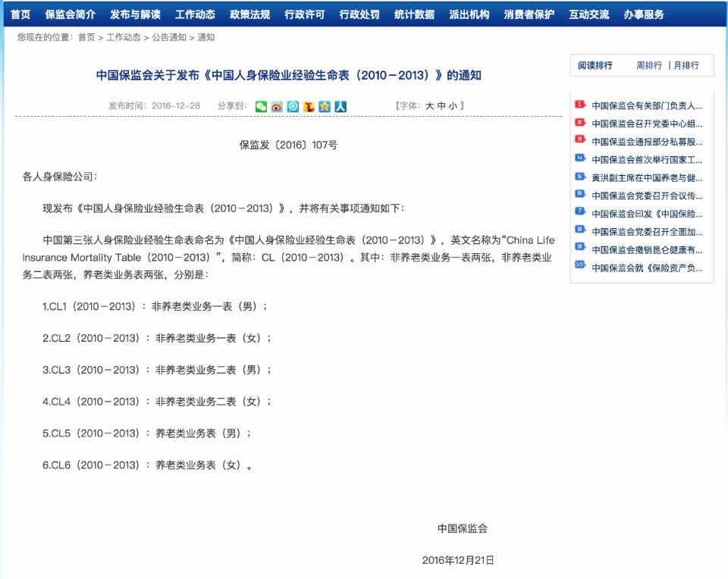
Task: Switch reading ranking to 周排行
Action: [649, 65]
